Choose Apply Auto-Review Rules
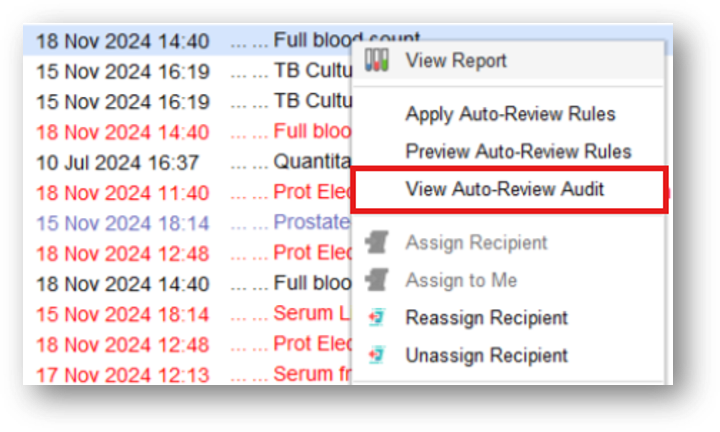Screen dimensions: 720x432 [510, 114]
